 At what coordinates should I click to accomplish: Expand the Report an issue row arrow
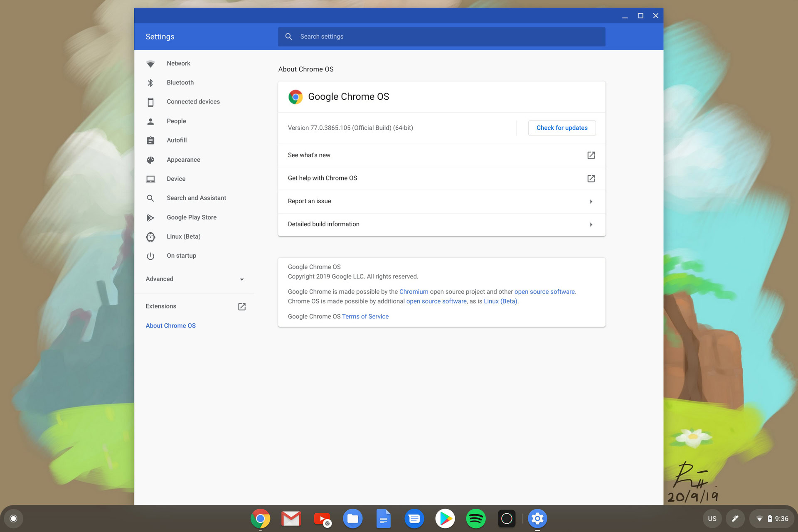591,202
